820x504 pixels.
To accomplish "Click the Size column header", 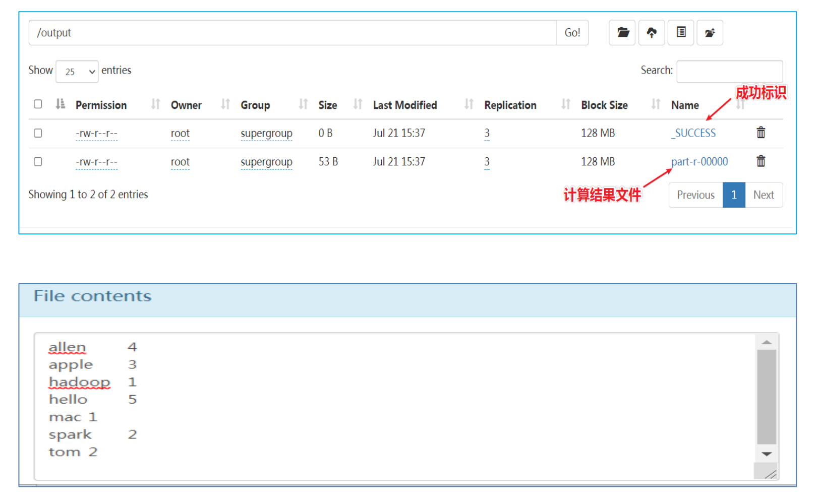I will tap(328, 105).
